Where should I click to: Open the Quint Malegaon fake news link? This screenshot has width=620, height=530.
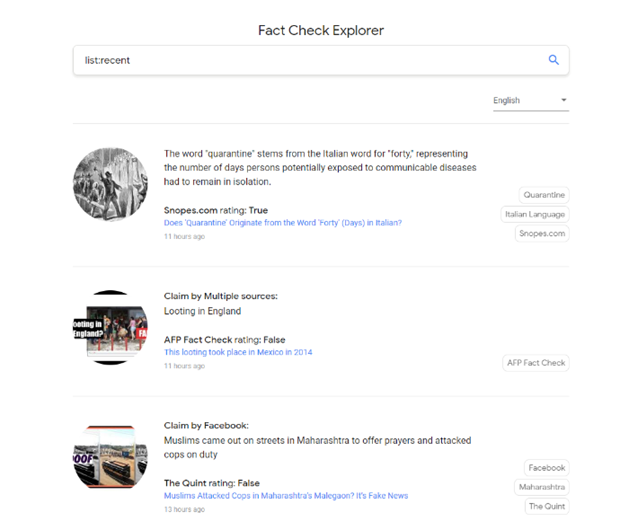coord(286,496)
